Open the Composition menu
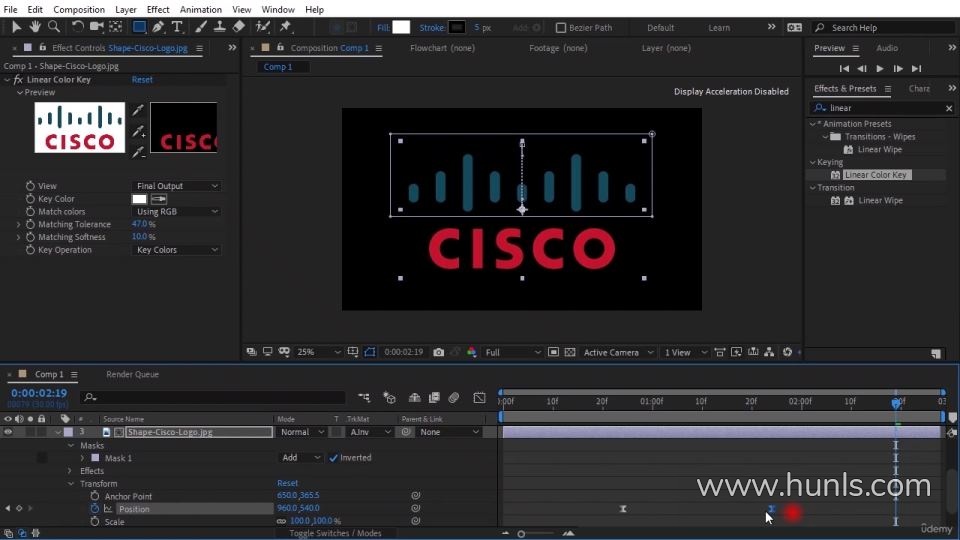This screenshot has height=540, width=960. pyautogui.click(x=78, y=9)
